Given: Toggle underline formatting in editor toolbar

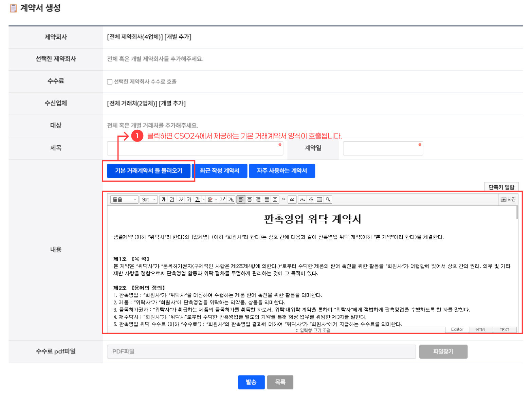Looking at the screenshot, I should pos(172,200).
